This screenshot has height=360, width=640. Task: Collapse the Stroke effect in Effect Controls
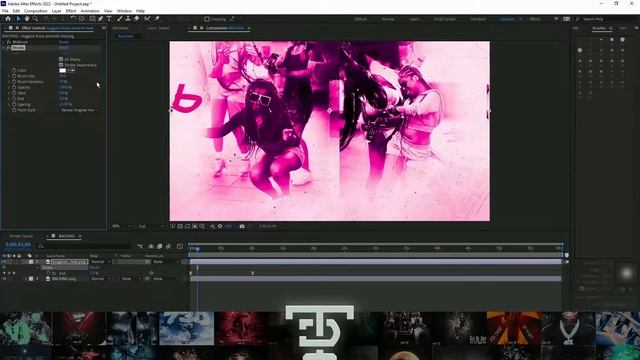[x=4, y=48]
